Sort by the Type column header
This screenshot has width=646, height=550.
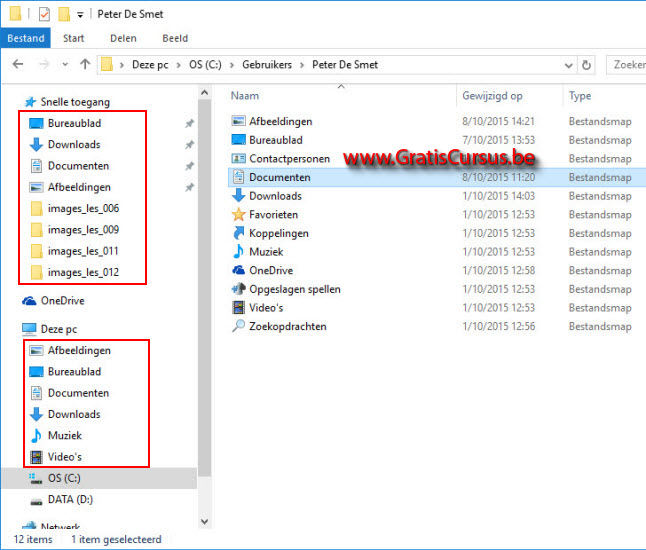pyautogui.click(x=580, y=96)
